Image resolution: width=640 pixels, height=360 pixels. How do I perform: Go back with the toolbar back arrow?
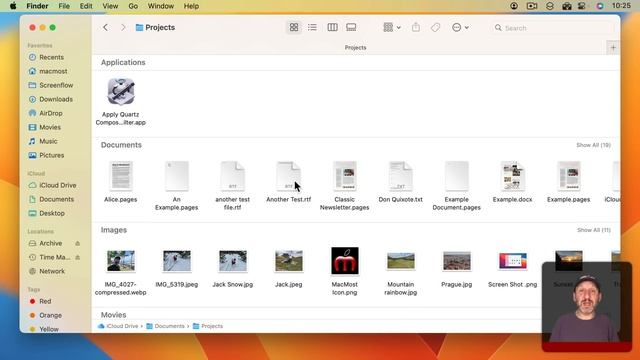(x=105, y=27)
